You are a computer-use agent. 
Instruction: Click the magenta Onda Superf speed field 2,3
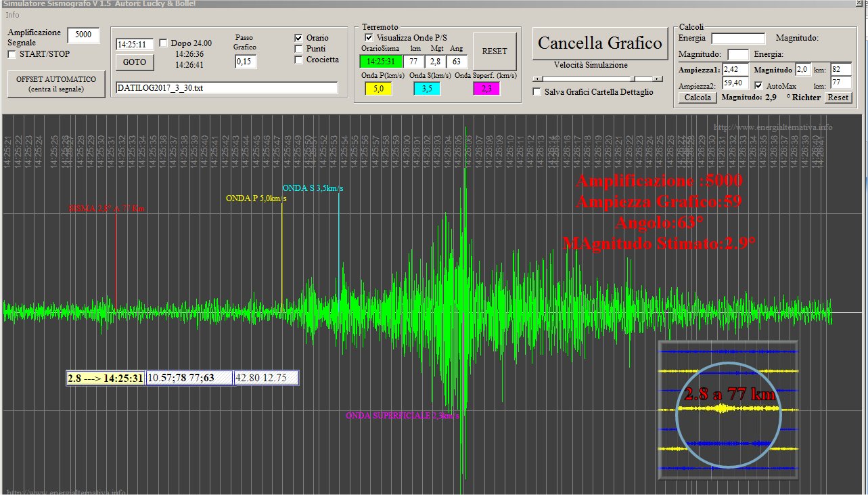click(x=486, y=89)
